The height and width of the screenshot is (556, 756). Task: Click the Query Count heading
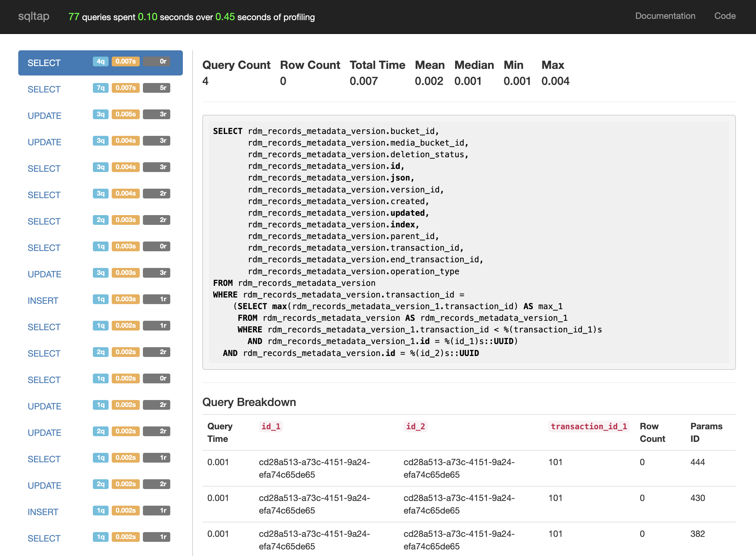[x=236, y=65]
